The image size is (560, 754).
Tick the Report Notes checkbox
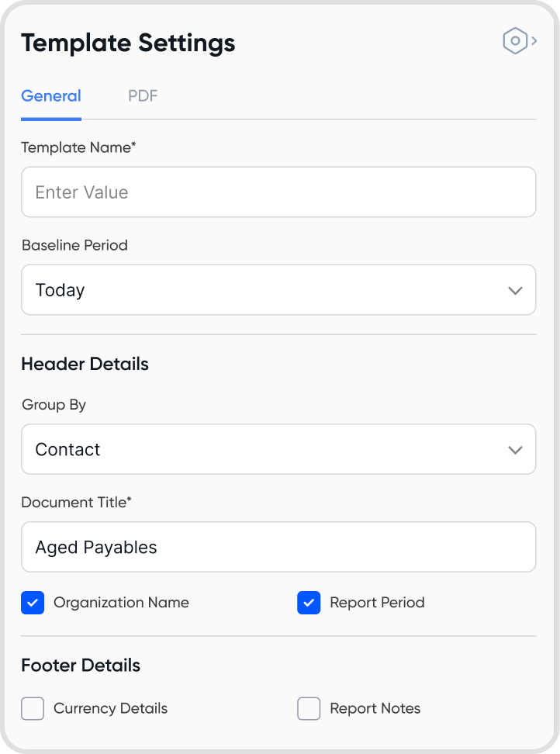309,708
